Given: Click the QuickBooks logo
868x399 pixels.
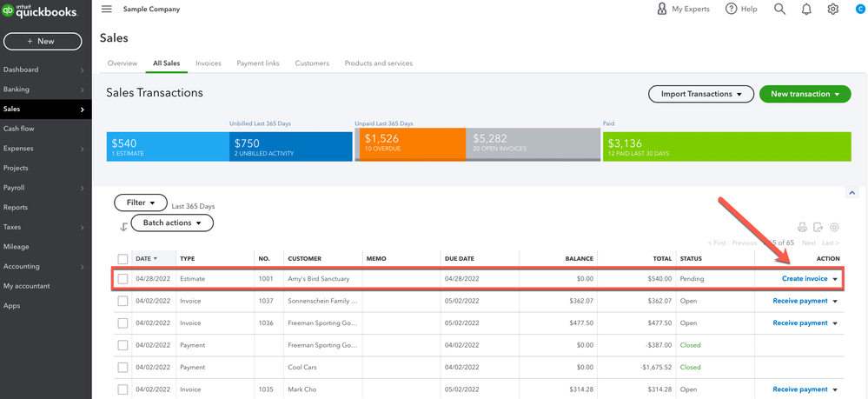Looking at the screenshot, I should pos(39,11).
